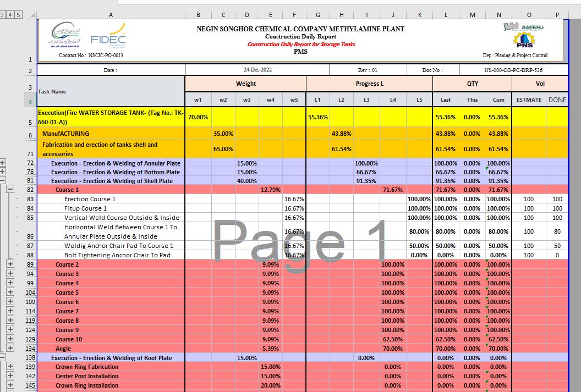Expand the Course 2 row group
Screen dimensions: 581x392
click(10, 264)
